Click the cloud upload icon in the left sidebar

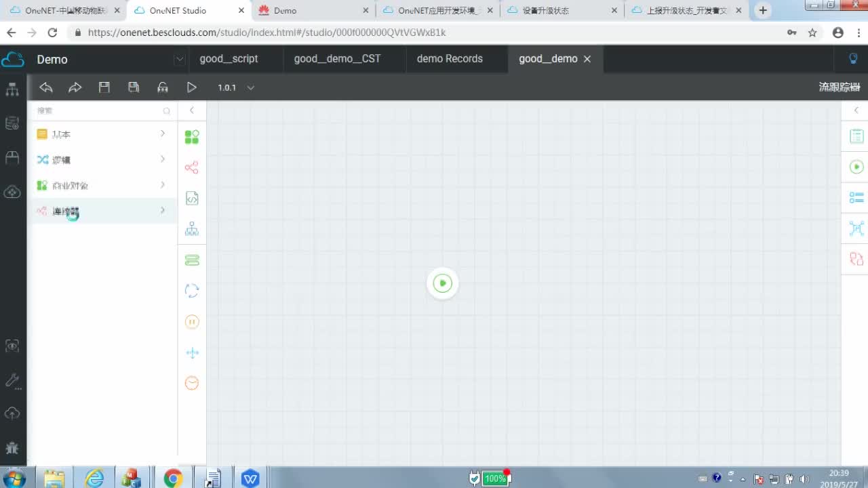[12, 413]
